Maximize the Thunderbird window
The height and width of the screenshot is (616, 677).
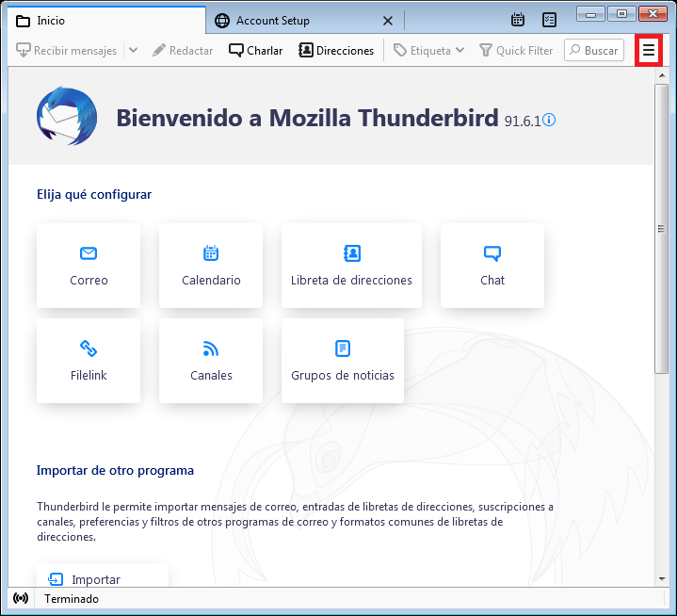click(x=621, y=14)
